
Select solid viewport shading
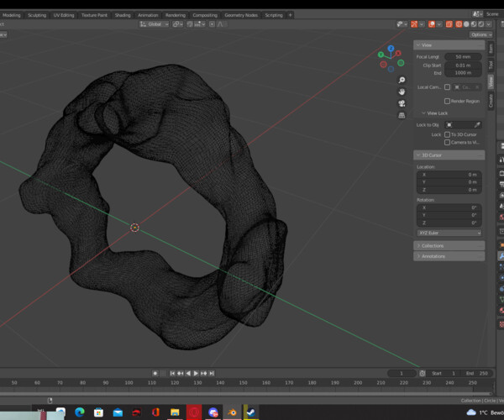tap(466, 24)
